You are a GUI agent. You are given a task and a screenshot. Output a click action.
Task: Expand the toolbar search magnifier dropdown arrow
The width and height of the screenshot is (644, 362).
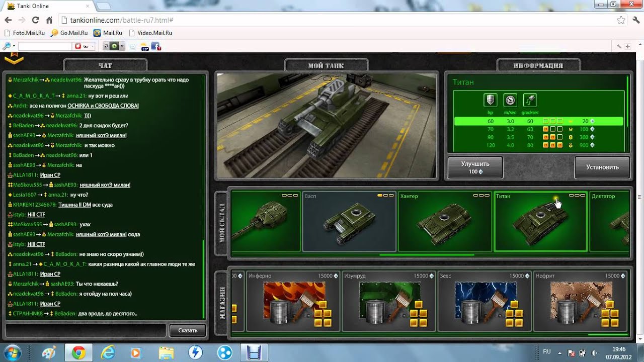(14, 46)
